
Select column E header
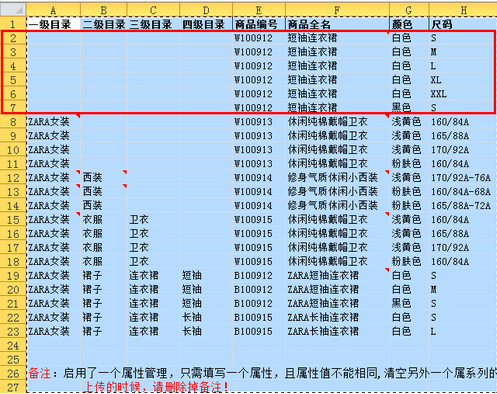coord(259,10)
